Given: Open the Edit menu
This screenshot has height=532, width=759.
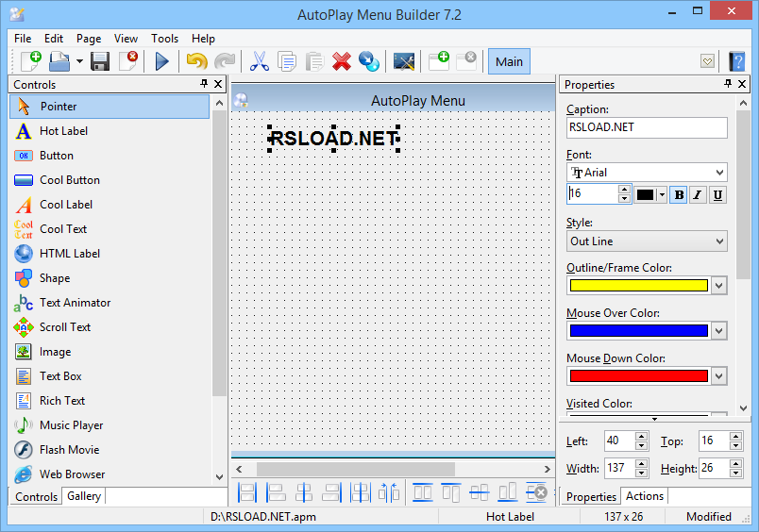Looking at the screenshot, I should [54, 39].
